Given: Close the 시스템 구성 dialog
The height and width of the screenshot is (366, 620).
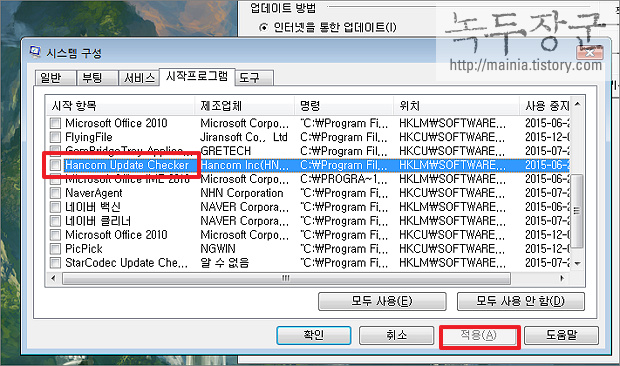Looking at the screenshot, I should click(x=590, y=53).
